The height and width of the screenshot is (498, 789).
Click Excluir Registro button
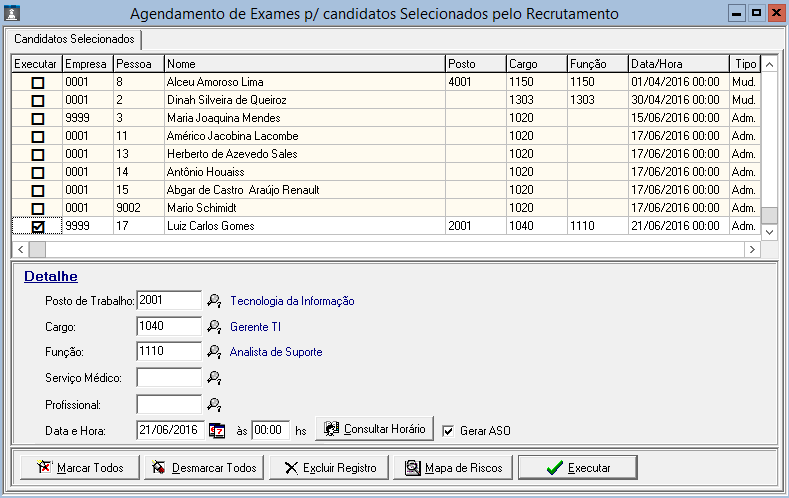tap(330, 468)
